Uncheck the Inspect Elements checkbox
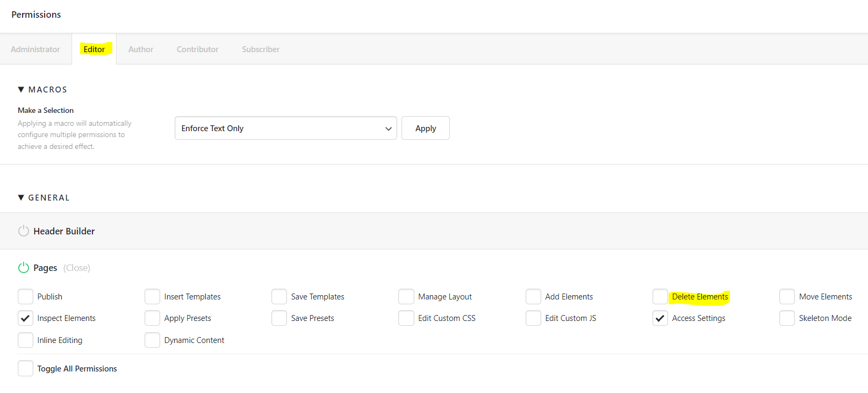The width and height of the screenshot is (868, 393). point(25,318)
